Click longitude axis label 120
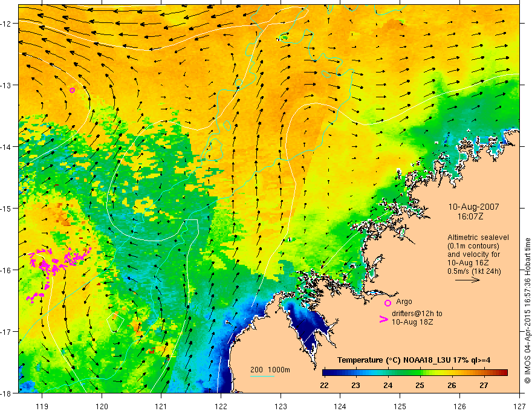This screenshot has height=411, width=532. (102, 406)
